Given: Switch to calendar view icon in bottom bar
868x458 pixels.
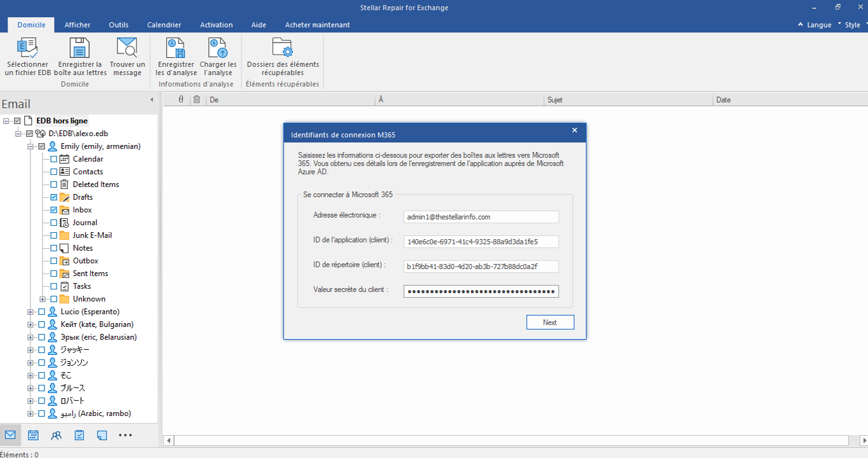Looking at the screenshot, I should point(33,435).
